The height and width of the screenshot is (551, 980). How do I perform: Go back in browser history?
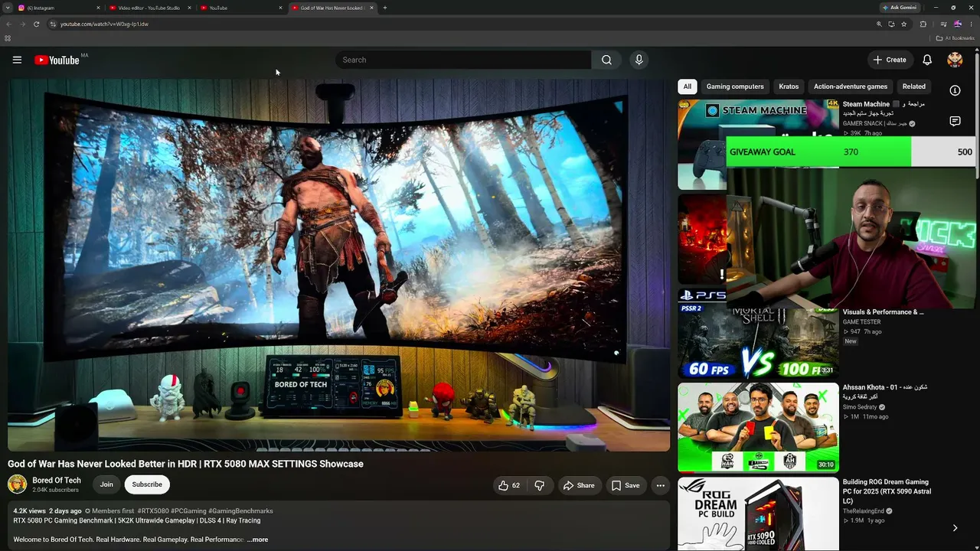(x=8, y=24)
